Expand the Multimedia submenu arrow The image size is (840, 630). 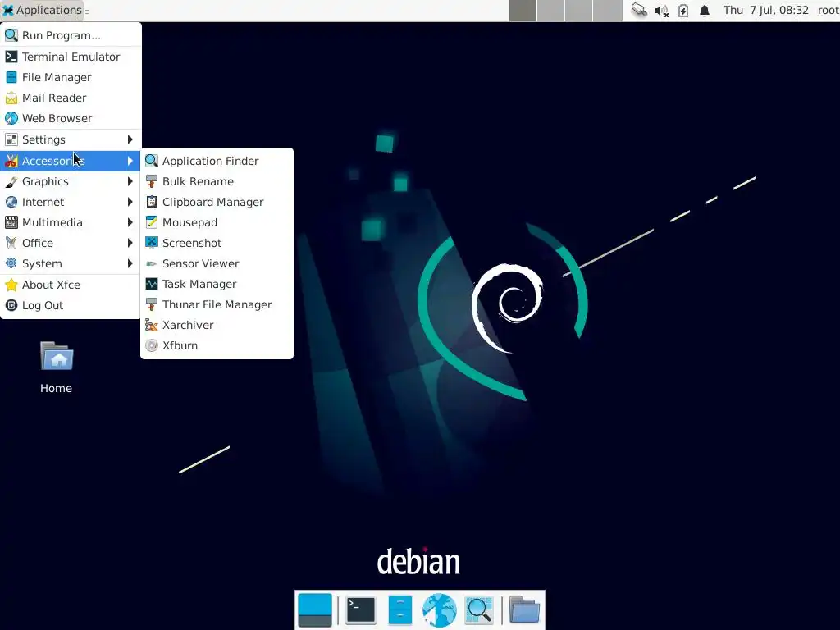(130, 222)
